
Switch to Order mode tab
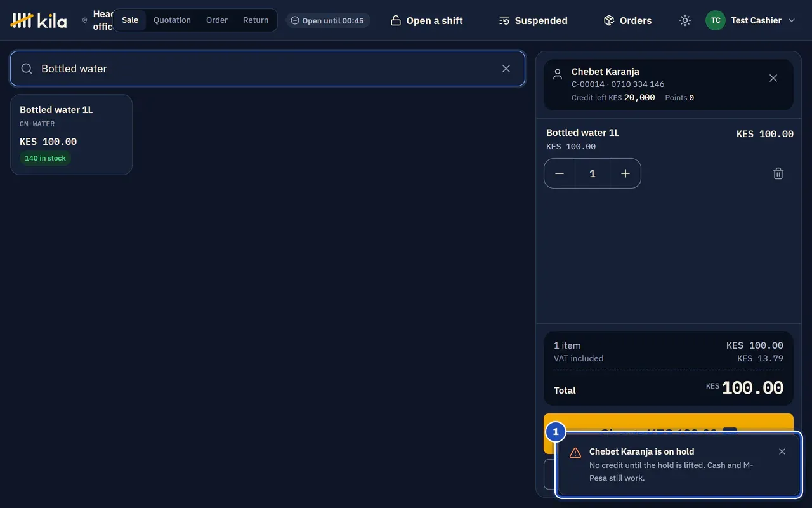pyautogui.click(x=217, y=20)
